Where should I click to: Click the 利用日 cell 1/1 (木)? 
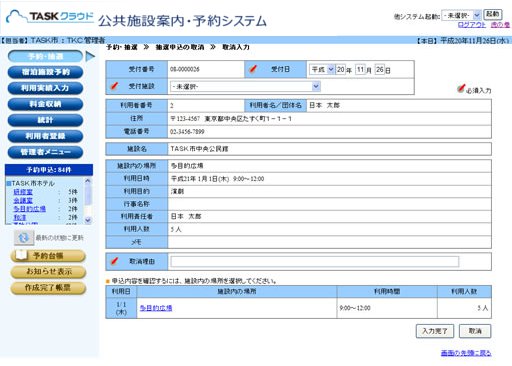121,308
